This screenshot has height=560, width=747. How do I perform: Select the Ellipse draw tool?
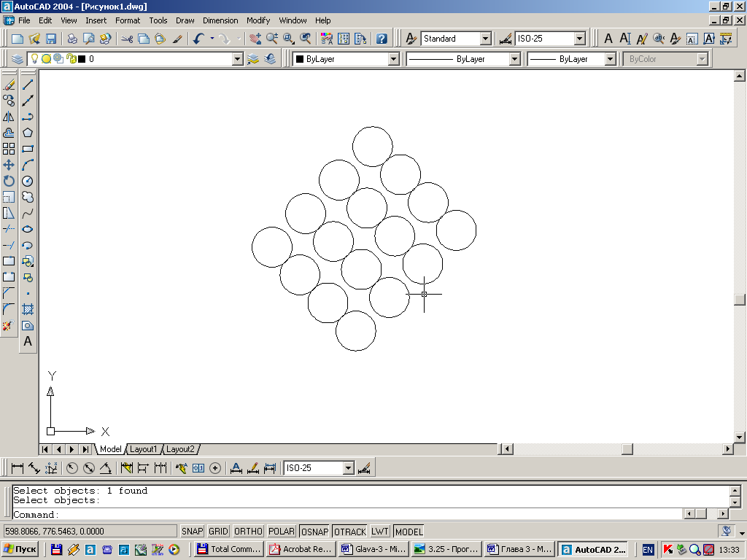click(28, 229)
